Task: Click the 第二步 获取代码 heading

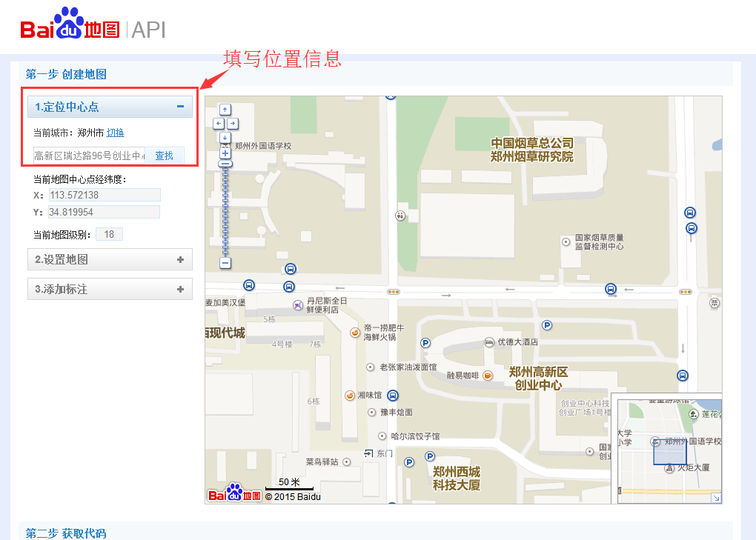Action: 66,533
